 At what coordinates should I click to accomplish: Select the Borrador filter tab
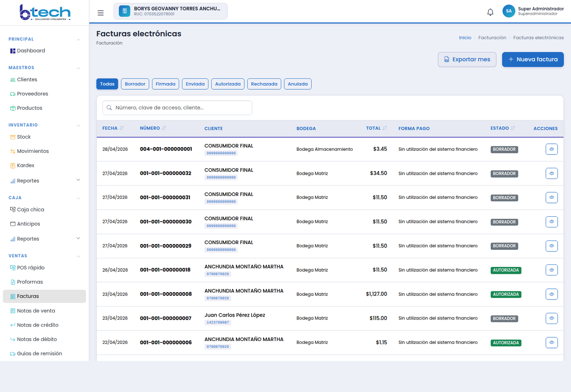pyautogui.click(x=135, y=84)
